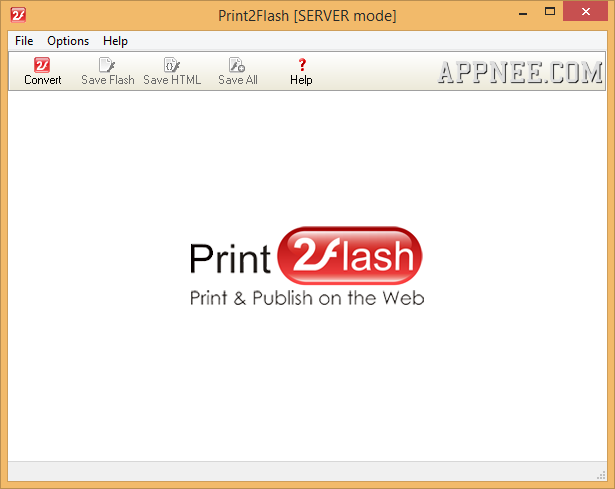Minimize the Print2Flash window
615x489 pixels.
[523, 12]
